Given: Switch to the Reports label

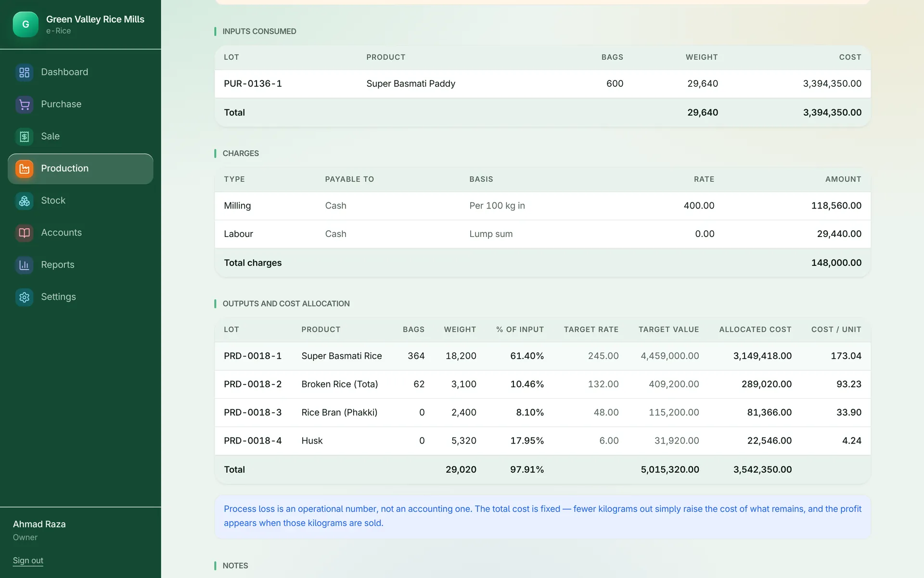Looking at the screenshot, I should [x=58, y=264].
